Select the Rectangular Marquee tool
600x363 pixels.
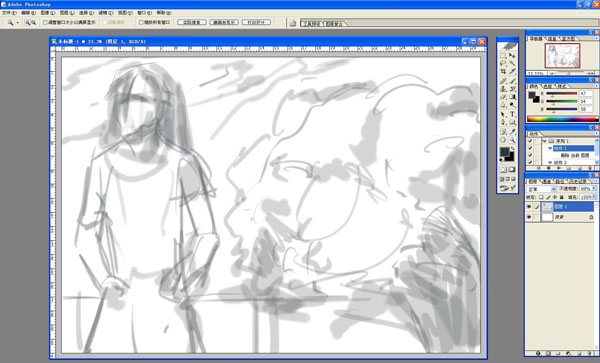tap(503, 56)
